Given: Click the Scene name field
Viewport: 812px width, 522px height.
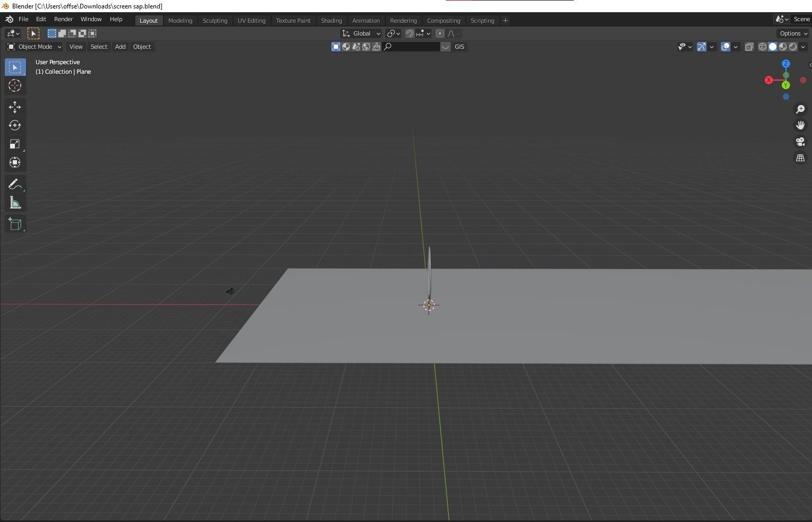Looking at the screenshot, I should click(x=802, y=19).
